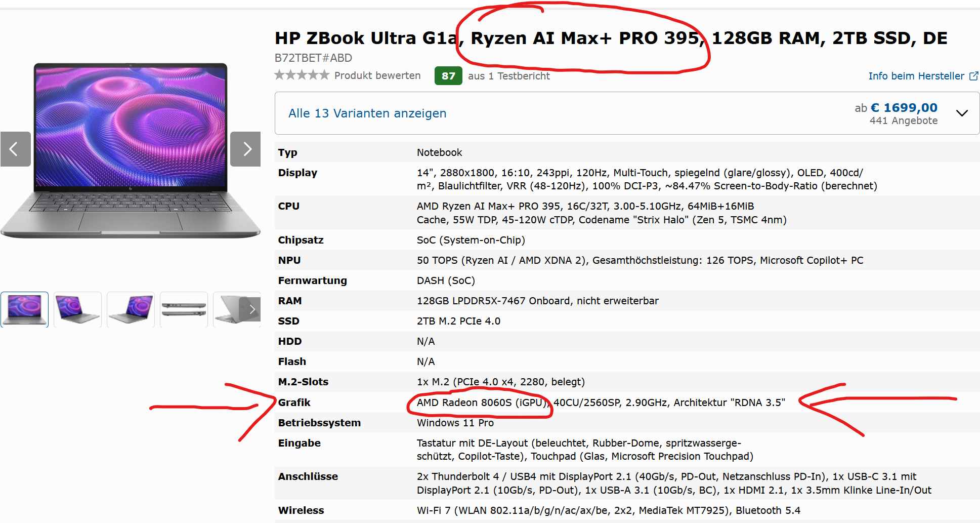Viewport: 980px width, 523px height.
Task: Select the third thumbnail showing the laptop from the left
Action: click(131, 309)
